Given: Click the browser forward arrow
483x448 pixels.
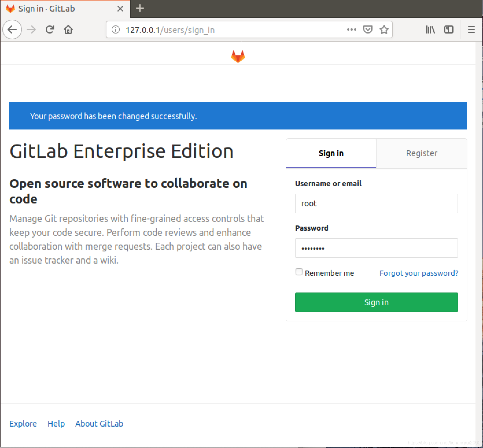Looking at the screenshot, I should (31, 29).
